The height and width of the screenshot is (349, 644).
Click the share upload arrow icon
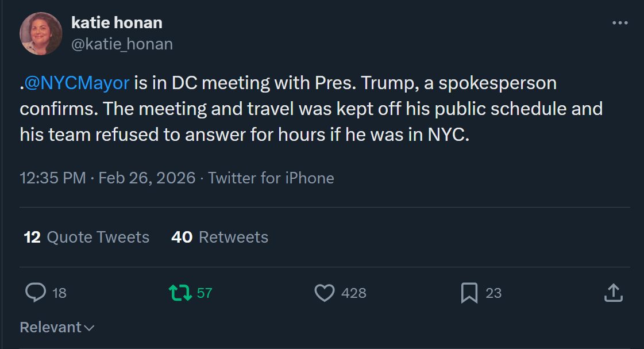(613, 293)
